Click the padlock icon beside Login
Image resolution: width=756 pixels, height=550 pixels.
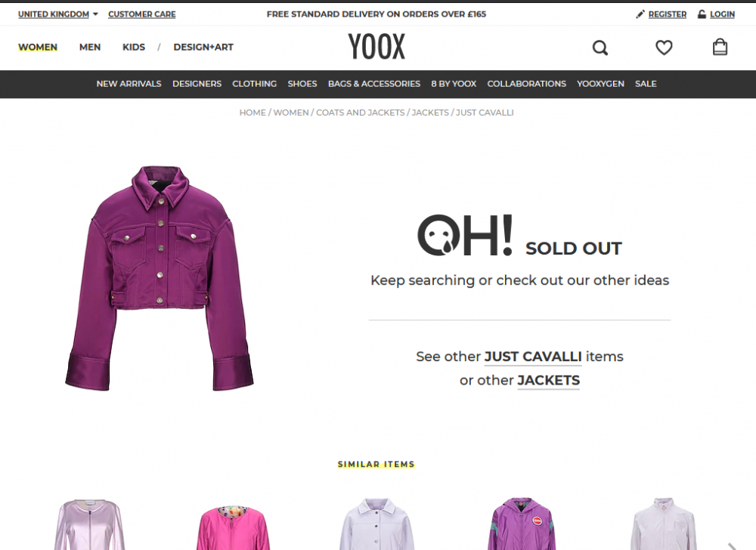coord(702,14)
